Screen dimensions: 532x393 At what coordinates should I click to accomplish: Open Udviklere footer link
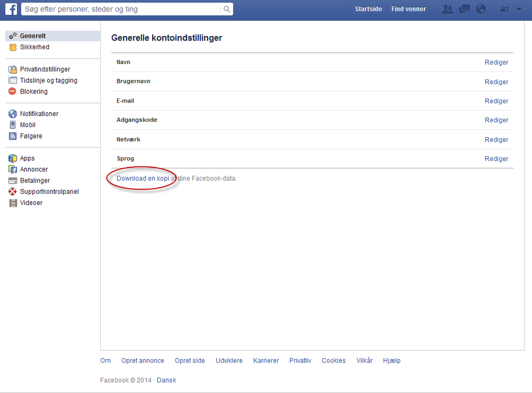229,360
